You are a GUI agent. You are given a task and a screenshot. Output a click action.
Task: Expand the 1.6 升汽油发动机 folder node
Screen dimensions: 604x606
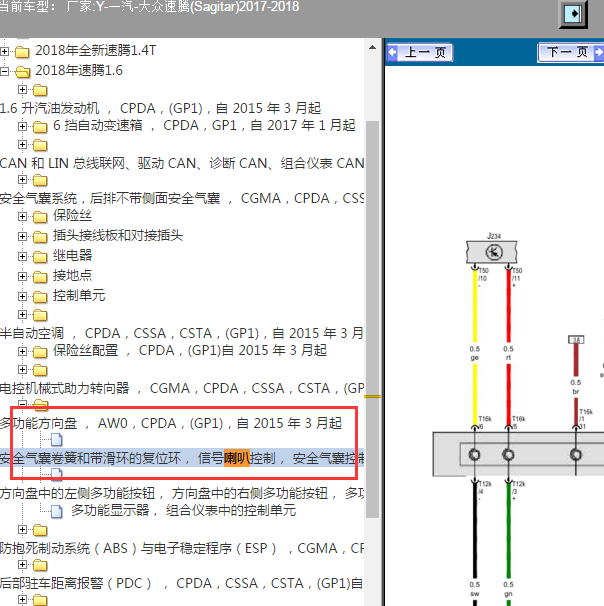coord(22,90)
